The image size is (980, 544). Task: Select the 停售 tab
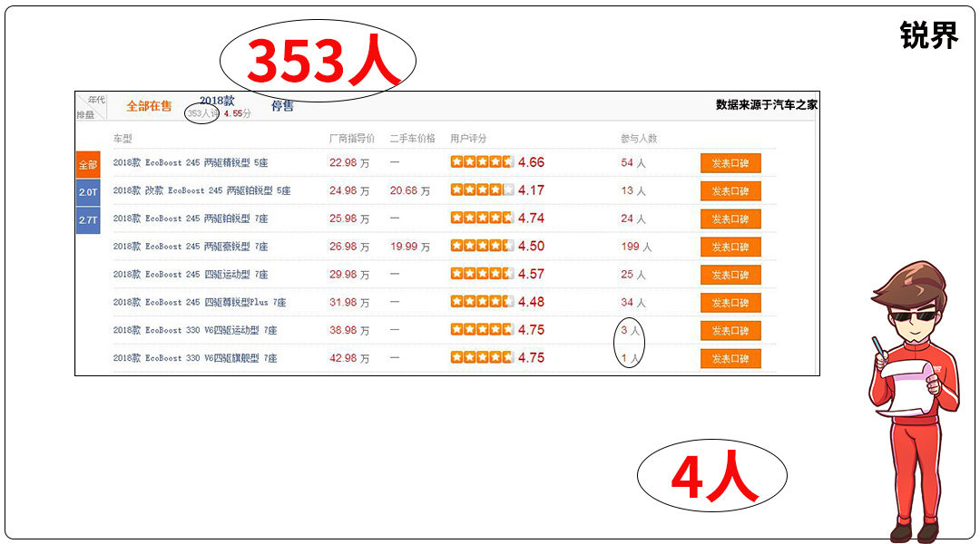tap(282, 106)
